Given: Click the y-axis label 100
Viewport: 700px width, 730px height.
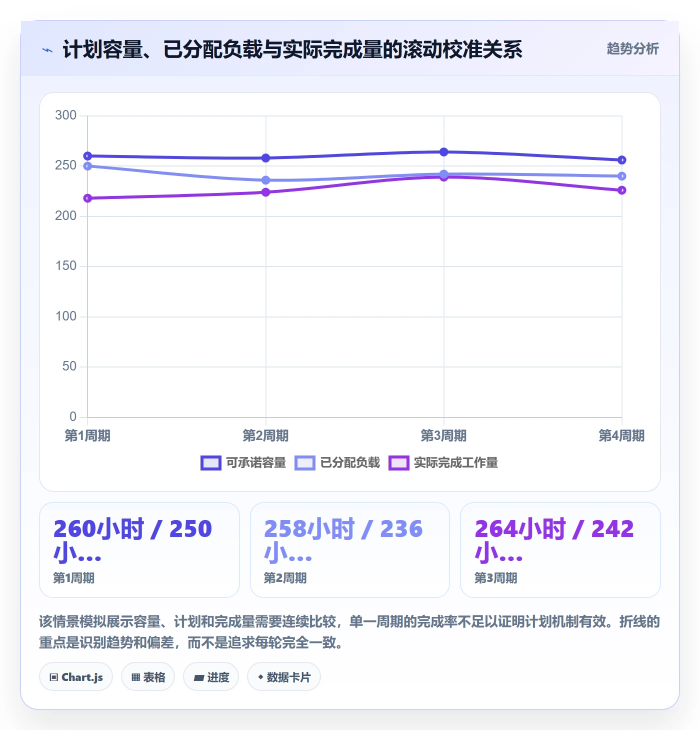Looking at the screenshot, I should 66,316.
